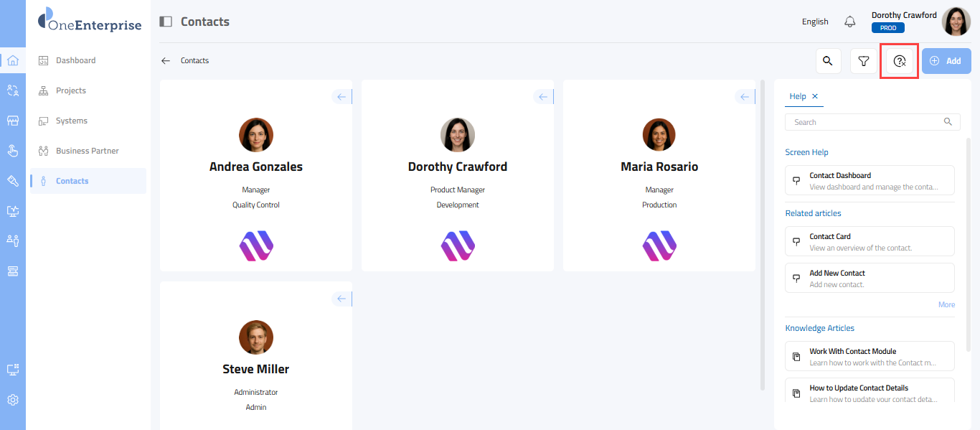Click the search magnifier icon in toolbar

(x=828, y=61)
